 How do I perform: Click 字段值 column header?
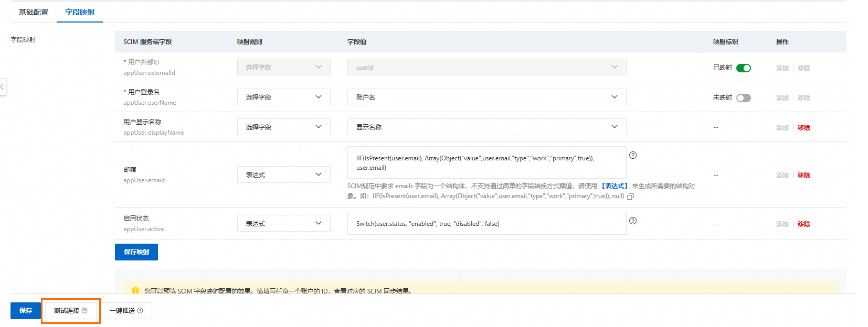(357, 42)
